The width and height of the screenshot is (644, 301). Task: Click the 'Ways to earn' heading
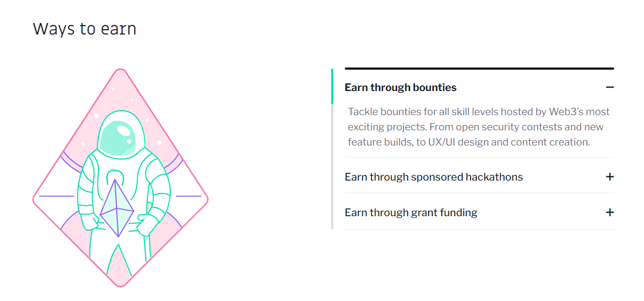[85, 29]
